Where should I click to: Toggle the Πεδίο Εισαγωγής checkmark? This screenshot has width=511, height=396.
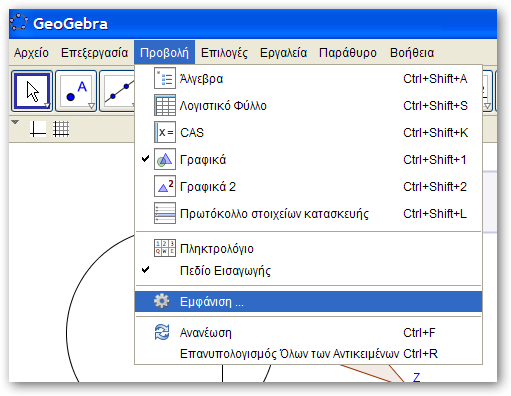tap(145, 269)
